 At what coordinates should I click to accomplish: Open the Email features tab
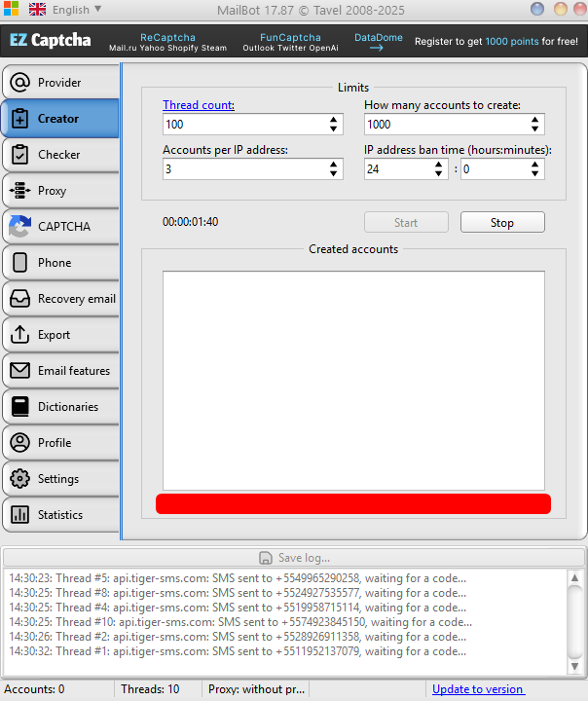pyautogui.click(x=61, y=371)
